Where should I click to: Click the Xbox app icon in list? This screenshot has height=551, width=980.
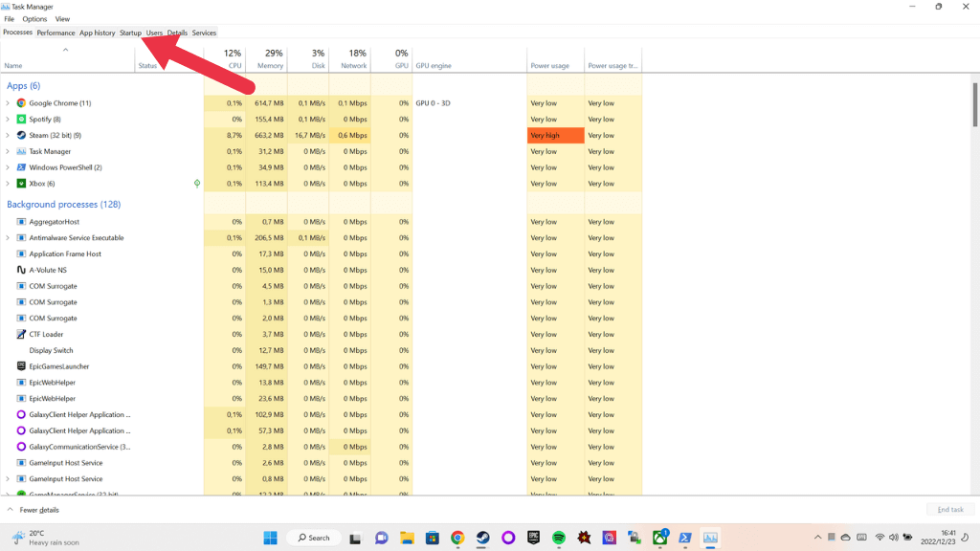click(x=21, y=184)
